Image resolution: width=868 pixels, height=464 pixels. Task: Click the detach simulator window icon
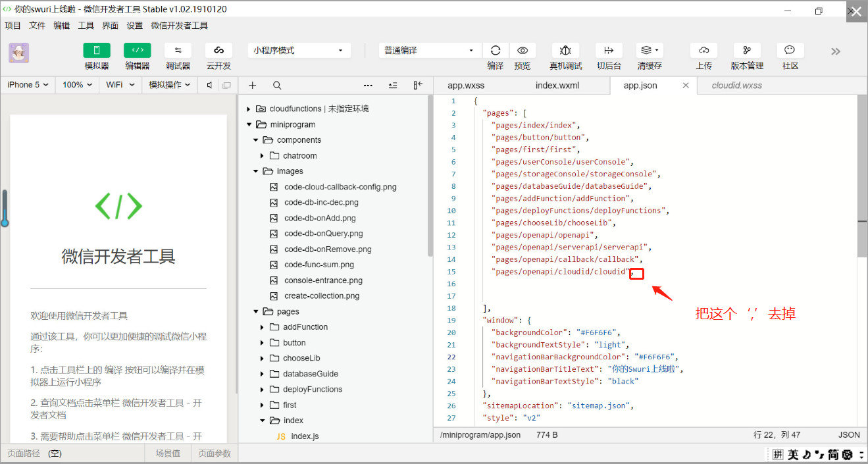[226, 85]
